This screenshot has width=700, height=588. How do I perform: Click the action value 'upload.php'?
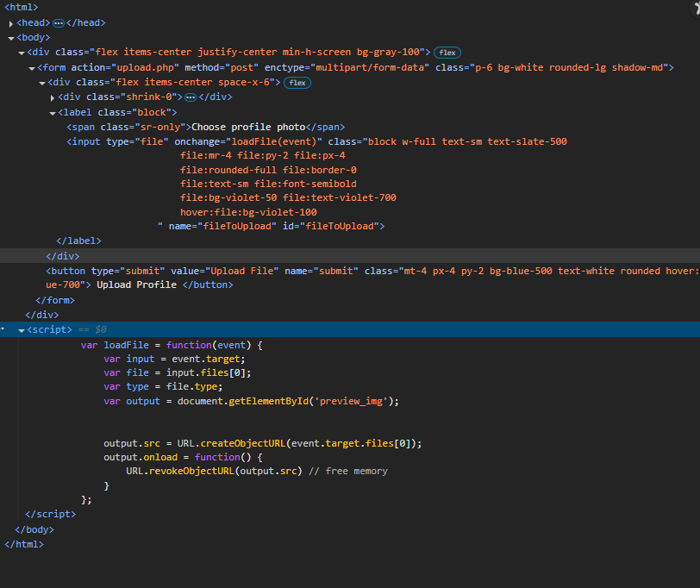[145, 67]
